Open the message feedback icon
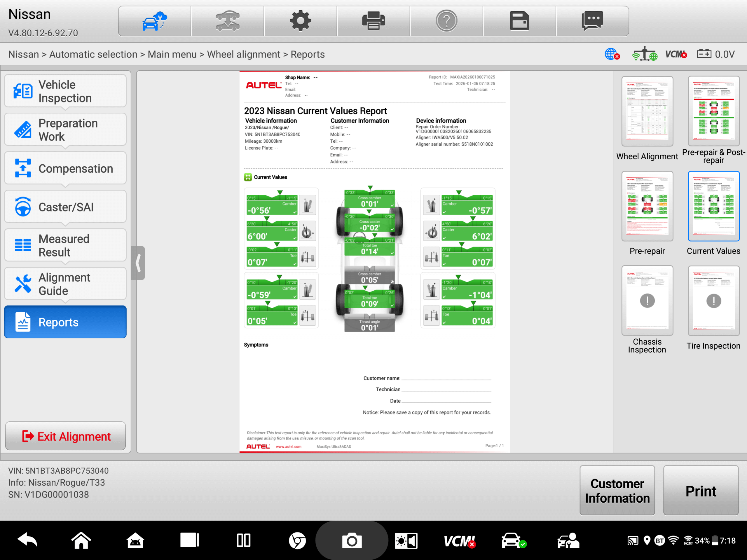The height and width of the screenshot is (560, 747). (592, 21)
